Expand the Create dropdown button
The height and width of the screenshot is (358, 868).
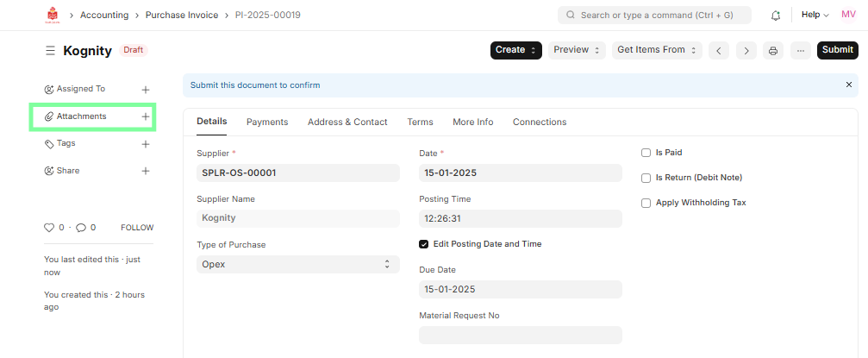516,50
